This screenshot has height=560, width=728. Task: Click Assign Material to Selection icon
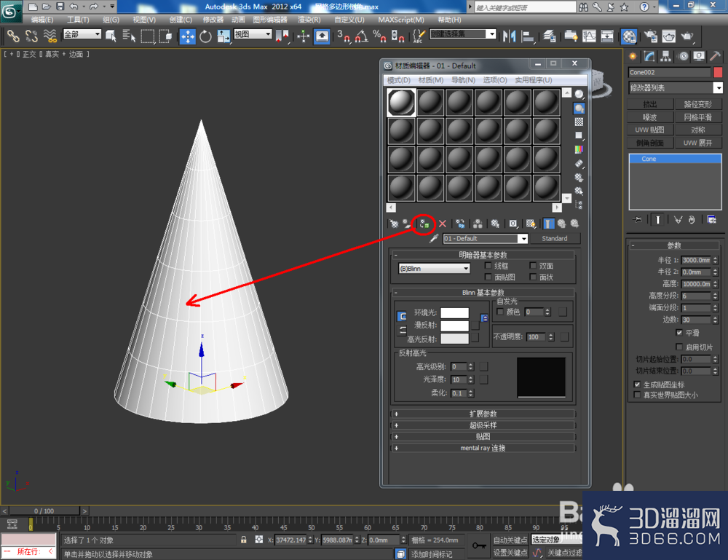tap(424, 224)
